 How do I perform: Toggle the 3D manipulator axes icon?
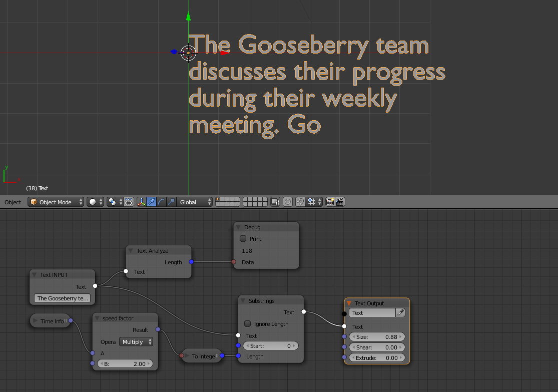tap(141, 202)
